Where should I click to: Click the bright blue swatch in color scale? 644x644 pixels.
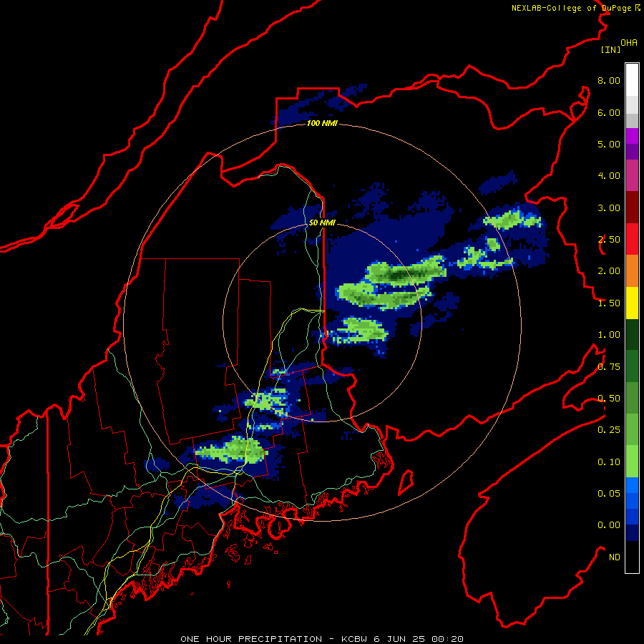[x=632, y=485]
